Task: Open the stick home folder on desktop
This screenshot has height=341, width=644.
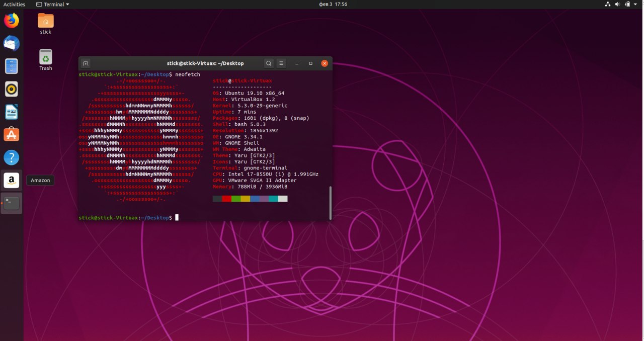Action: tap(46, 24)
